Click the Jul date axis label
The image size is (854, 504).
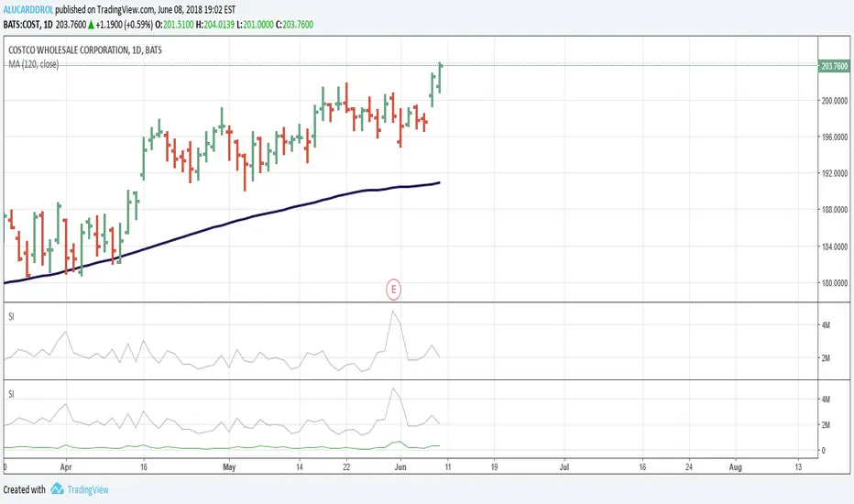tap(564, 467)
